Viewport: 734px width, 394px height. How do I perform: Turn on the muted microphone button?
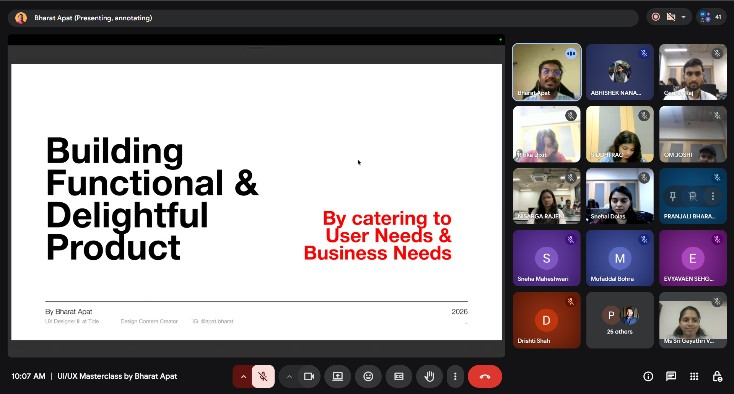263,376
